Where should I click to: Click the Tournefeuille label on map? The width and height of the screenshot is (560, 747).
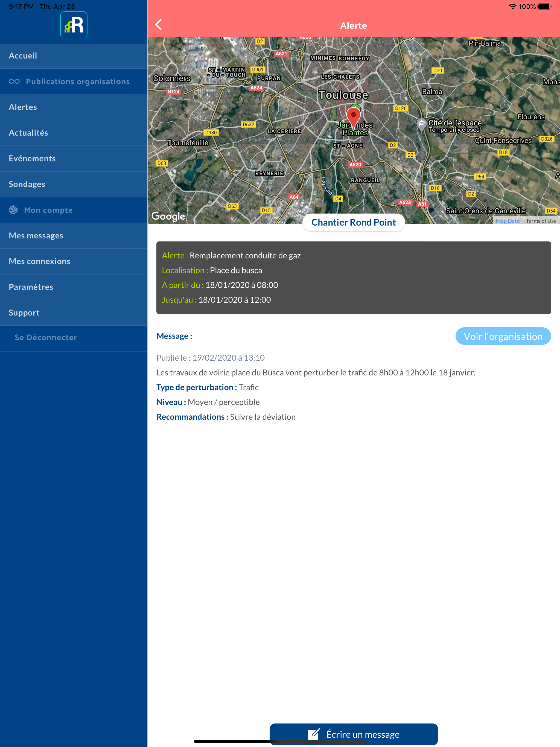tap(188, 143)
